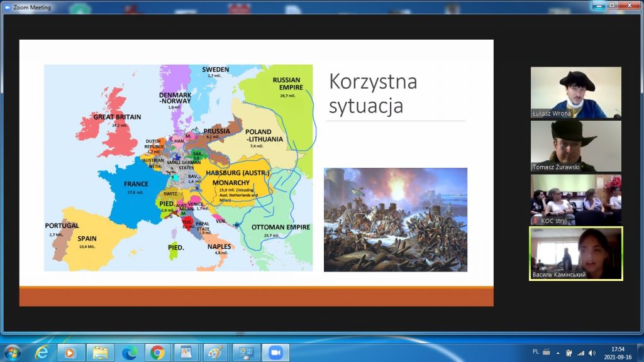This screenshot has height=362, width=644.
Task: Open Google Chrome from the taskbar
Action: pos(158,352)
